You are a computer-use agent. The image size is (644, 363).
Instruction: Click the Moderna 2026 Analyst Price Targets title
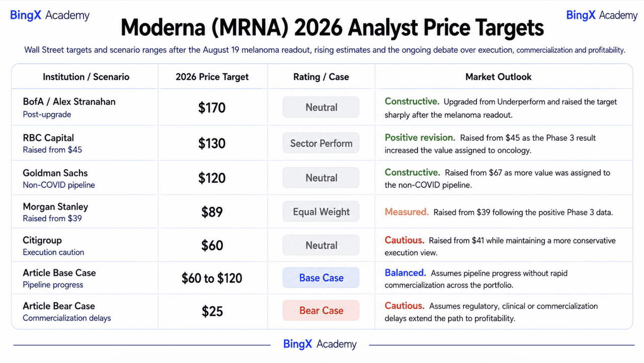click(x=332, y=28)
